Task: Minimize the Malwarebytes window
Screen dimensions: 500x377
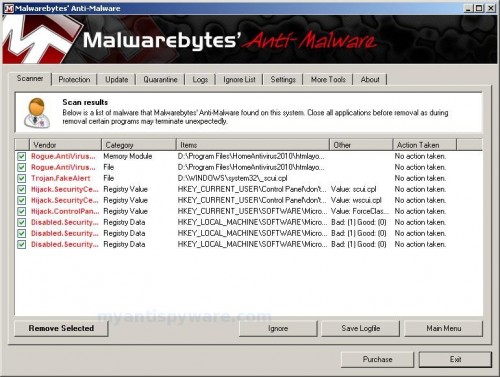Action: [469, 8]
